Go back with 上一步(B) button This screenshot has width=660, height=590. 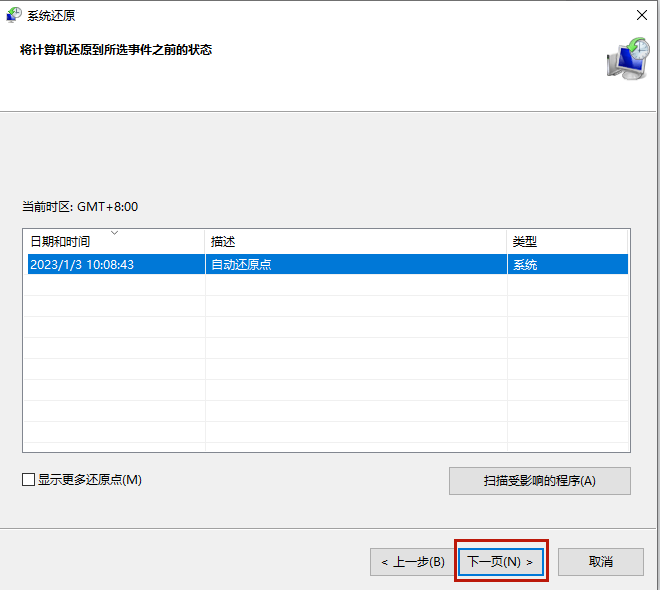(413, 561)
